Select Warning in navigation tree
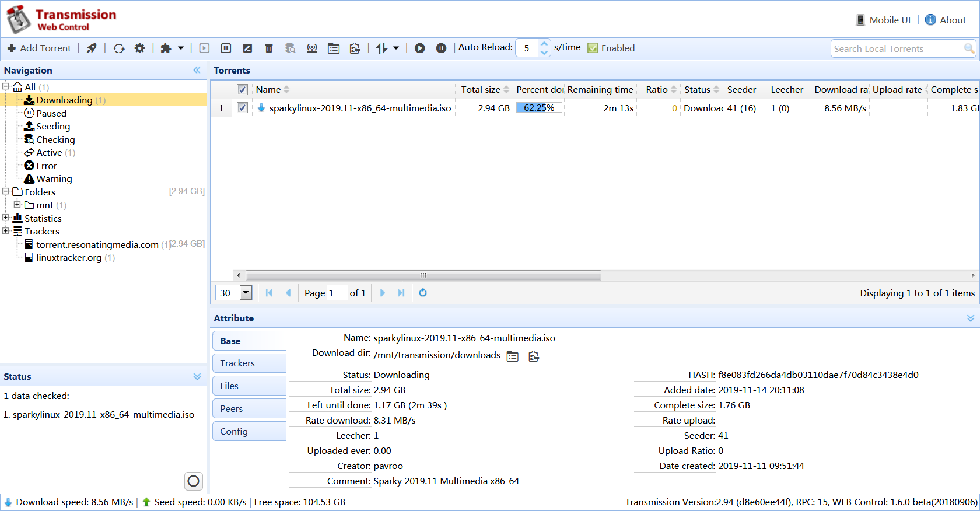The width and height of the screenshot is (980, 511). point(54,178)
